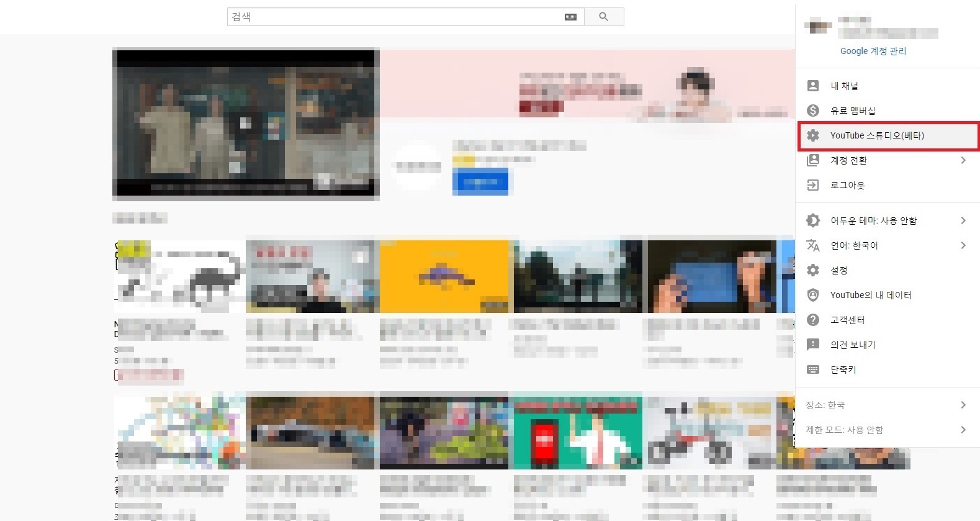Viewport: 980px width, 521px height.
Task: Click the 내 채널 person icon
Action: [812, 86]
